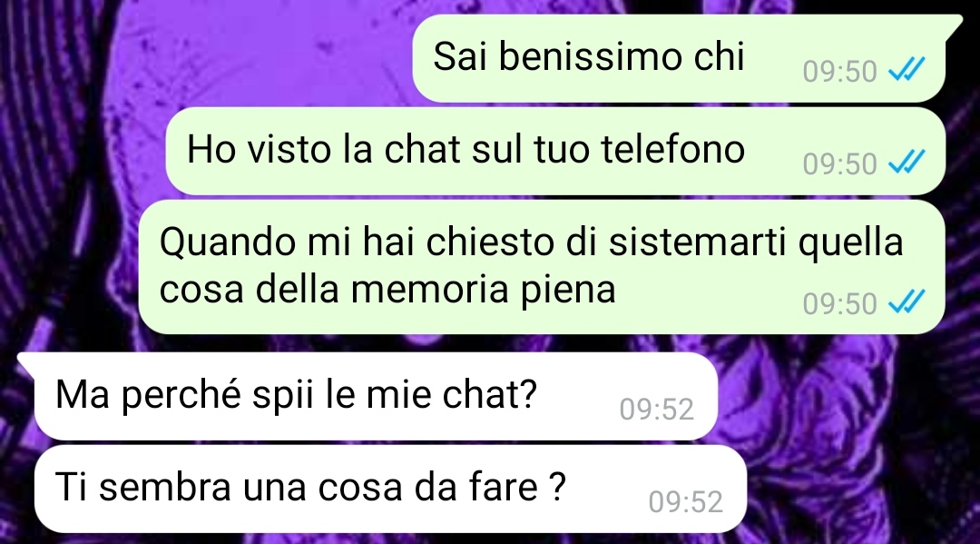This screenshot has height=544, width=980.
Task: Select the 'Quando mi hai chiesto di sistemarti' bubble
Action: click(x=541, y=267)
